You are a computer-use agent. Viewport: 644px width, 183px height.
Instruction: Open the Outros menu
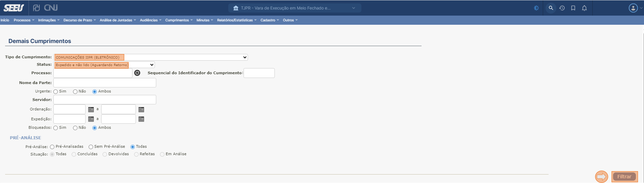point(290,20)
